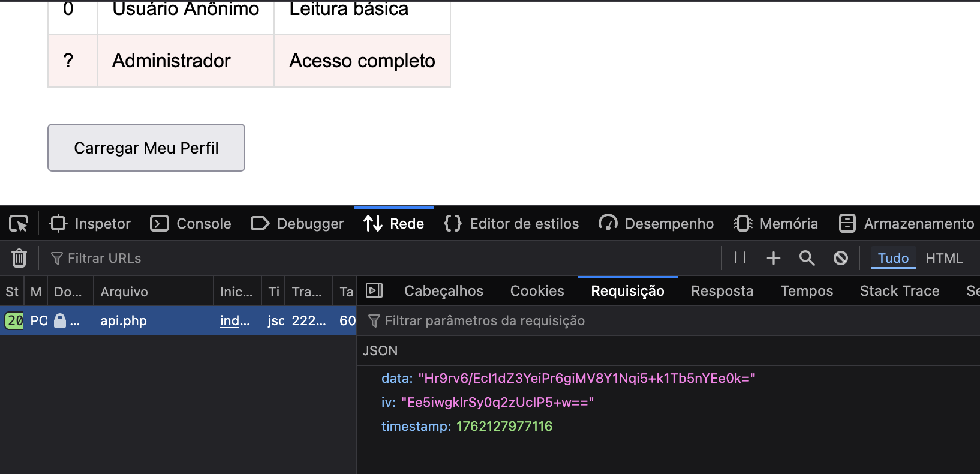This screenshot has height=474, width=980.
Task: Activate the element picker icon
Action: 19,224
